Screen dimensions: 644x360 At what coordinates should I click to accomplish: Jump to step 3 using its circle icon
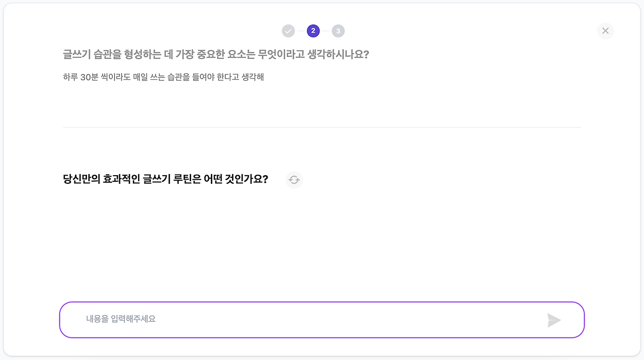tap(338, 31)
